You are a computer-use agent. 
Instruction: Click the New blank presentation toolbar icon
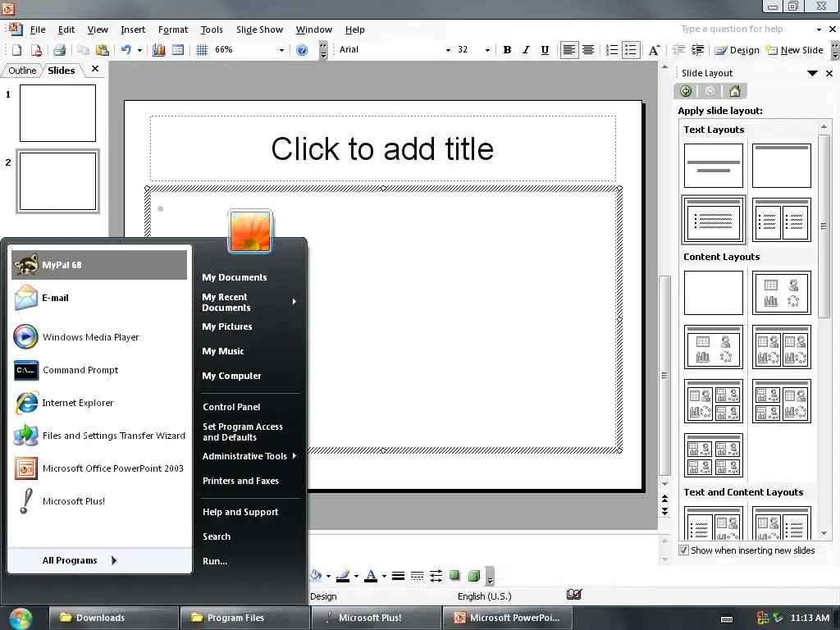pyautogui.click(x=16, y=50)
